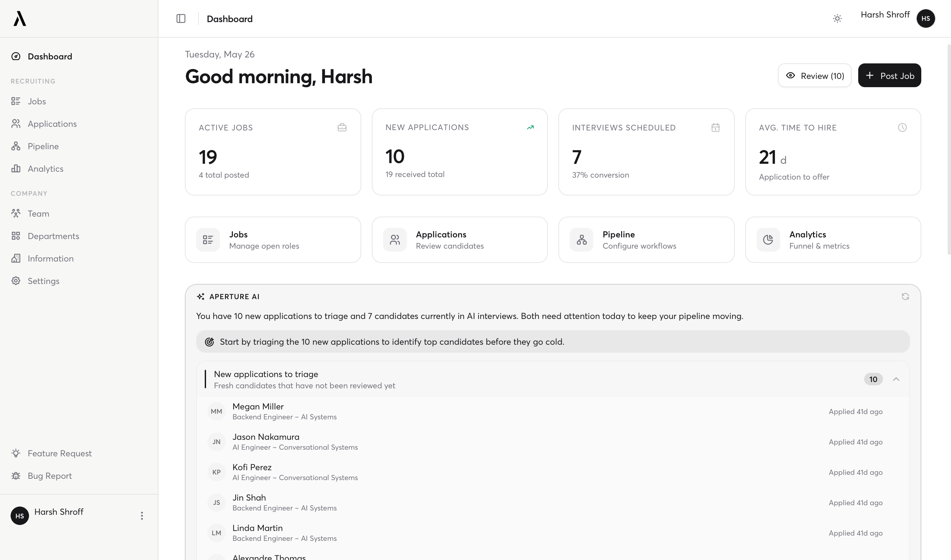The height and width of the screenshot is (560, 951).
Task: Refresh the Aperture AI summary
Action: click(905, 297)
